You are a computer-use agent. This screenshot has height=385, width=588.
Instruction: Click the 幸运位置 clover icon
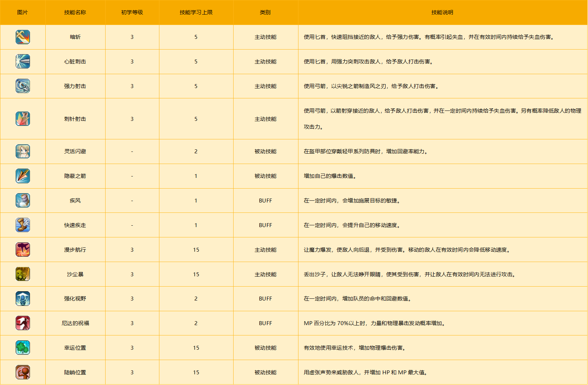(23, 348)
